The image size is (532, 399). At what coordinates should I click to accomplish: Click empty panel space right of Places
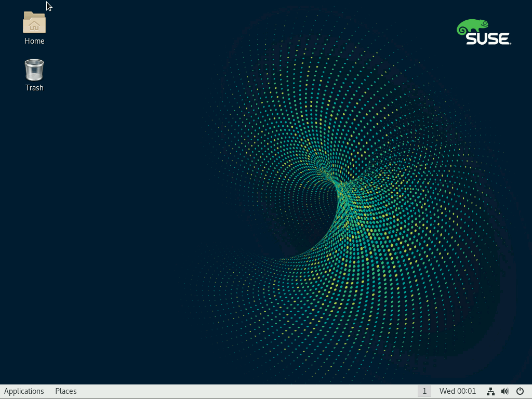click(208, 391)
